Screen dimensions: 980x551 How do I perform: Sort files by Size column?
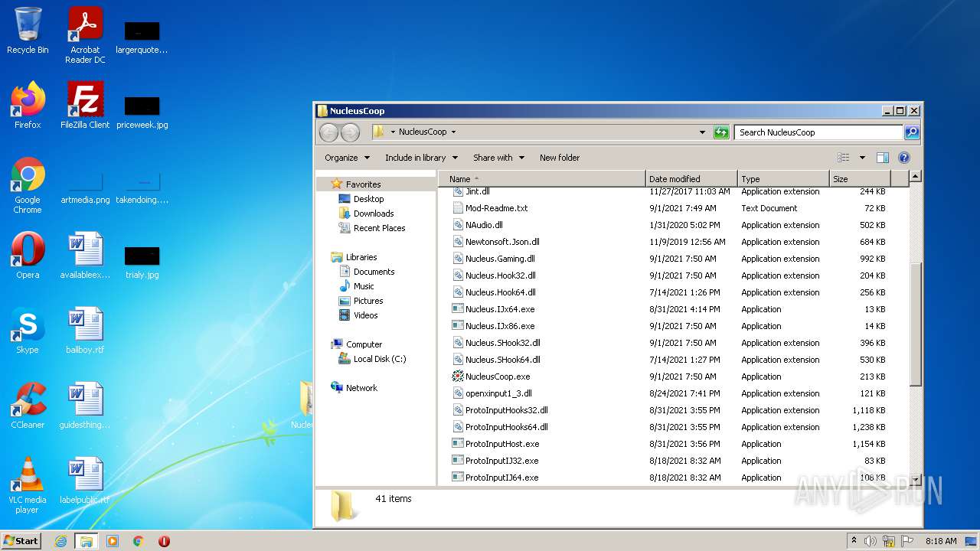[861, 179]
